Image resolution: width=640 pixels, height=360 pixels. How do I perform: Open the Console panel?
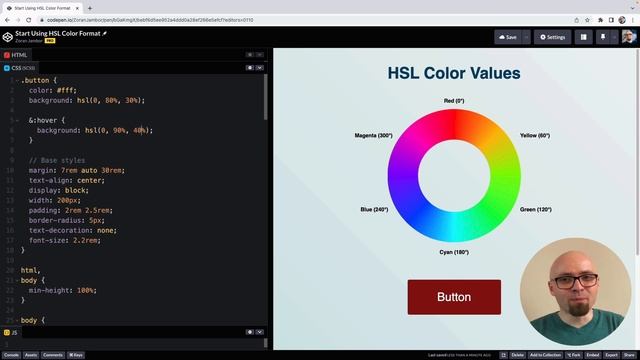[11, 355]
